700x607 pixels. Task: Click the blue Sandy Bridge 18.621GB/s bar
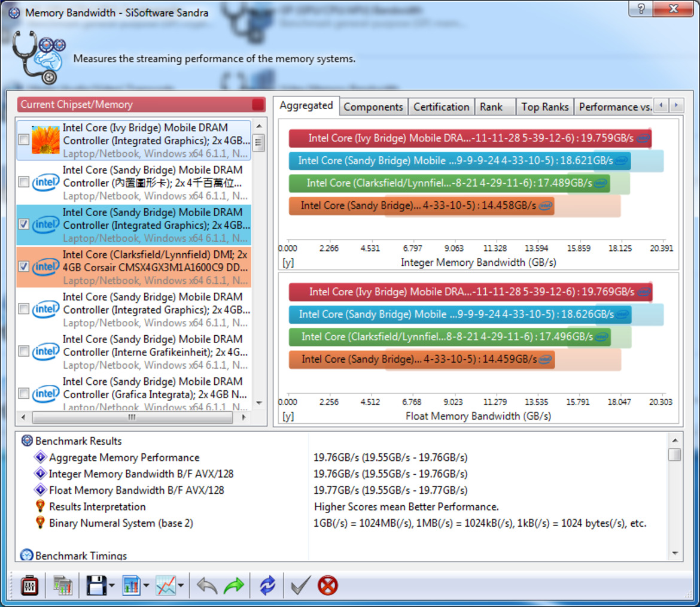tap(459, 160)
